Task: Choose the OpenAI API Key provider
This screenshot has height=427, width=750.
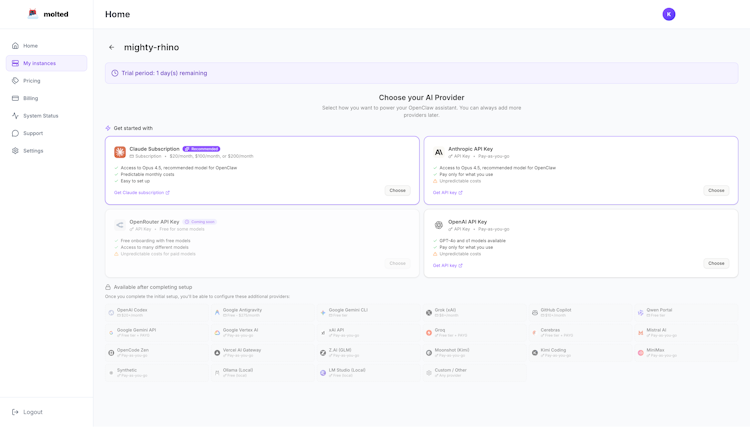Action: (x=716, y=263)
